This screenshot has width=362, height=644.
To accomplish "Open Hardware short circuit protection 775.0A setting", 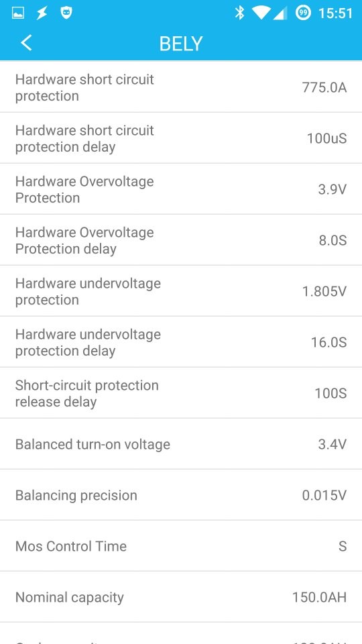I will tap(181, 87).
